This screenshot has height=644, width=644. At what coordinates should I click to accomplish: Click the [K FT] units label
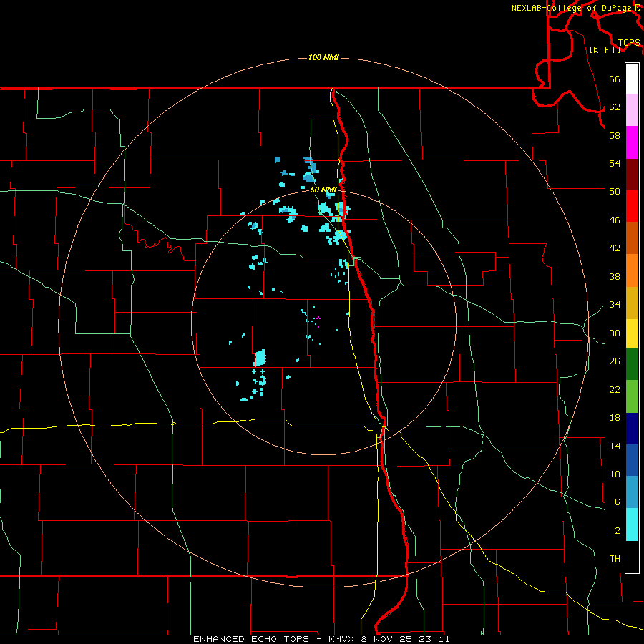605,49
